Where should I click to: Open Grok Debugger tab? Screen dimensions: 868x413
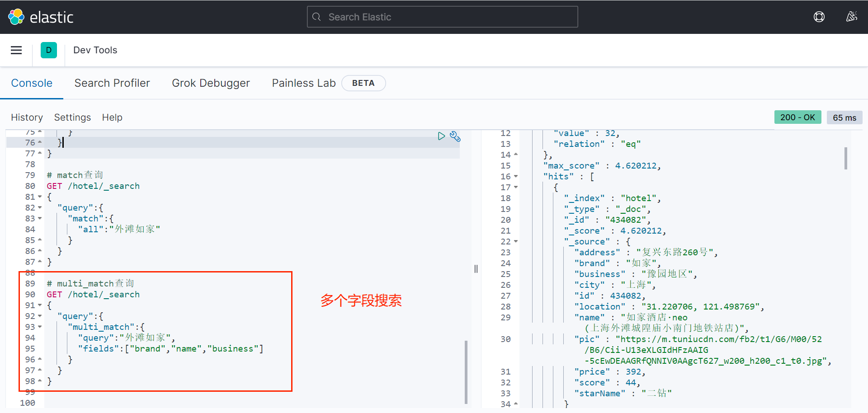point(211,83)
